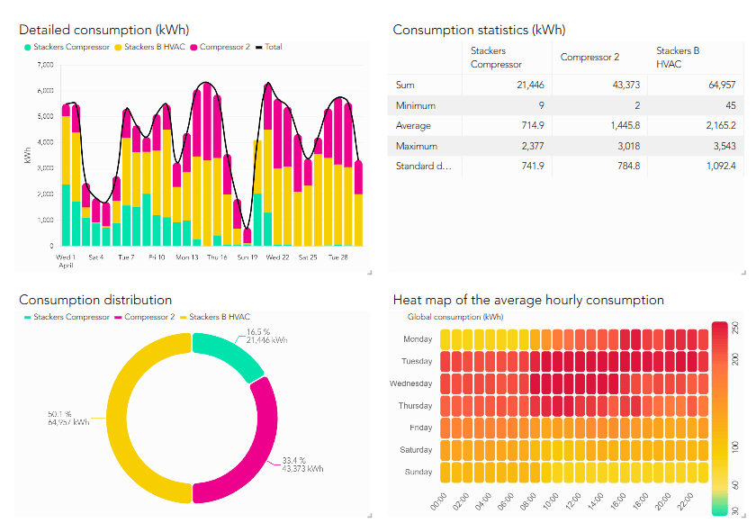Screen dimensions: 756x532
Task: Click the Stackers B HVAC column header in statistics
Action: [x=696, y=58]
